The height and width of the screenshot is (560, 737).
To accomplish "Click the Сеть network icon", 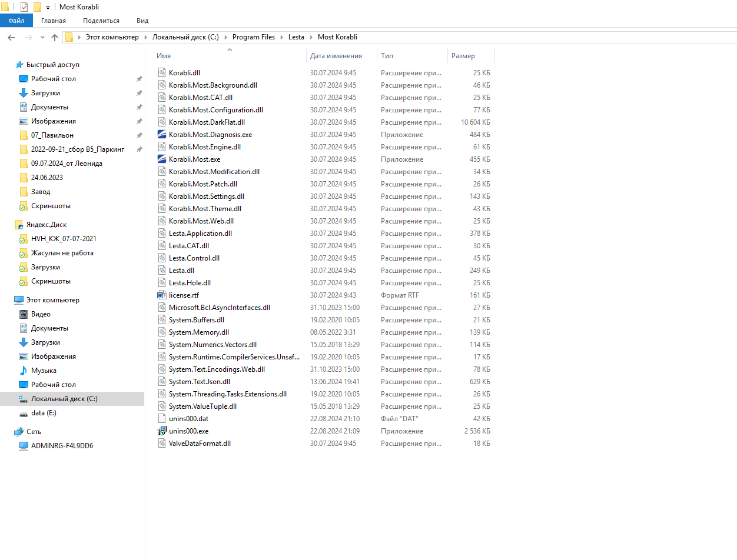I will [19, 432].
